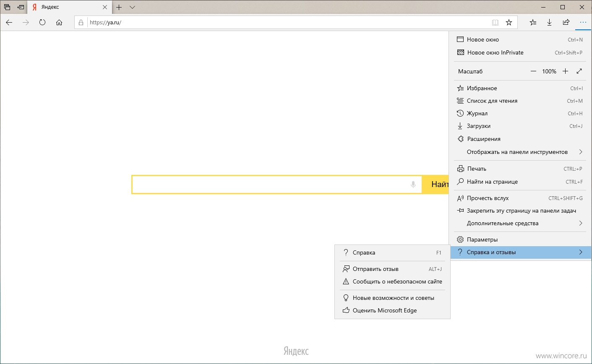The width and height of the screenshot is (592, 364).
Task: Refresh the Yandex page
Action: [x=42, y=23]
